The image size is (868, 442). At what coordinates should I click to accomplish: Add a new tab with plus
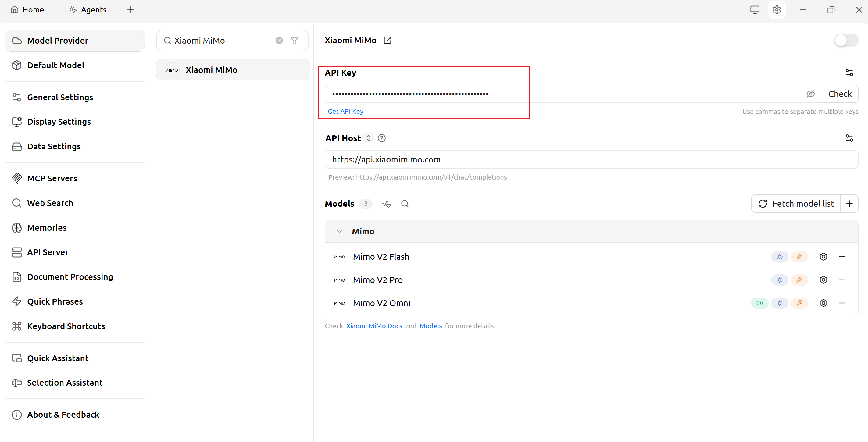coord(130,10)
